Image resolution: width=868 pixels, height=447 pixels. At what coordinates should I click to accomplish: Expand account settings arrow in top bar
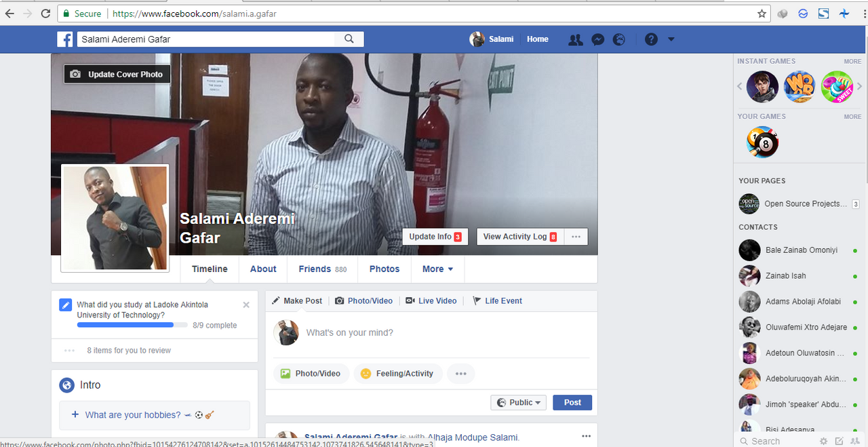671,39
